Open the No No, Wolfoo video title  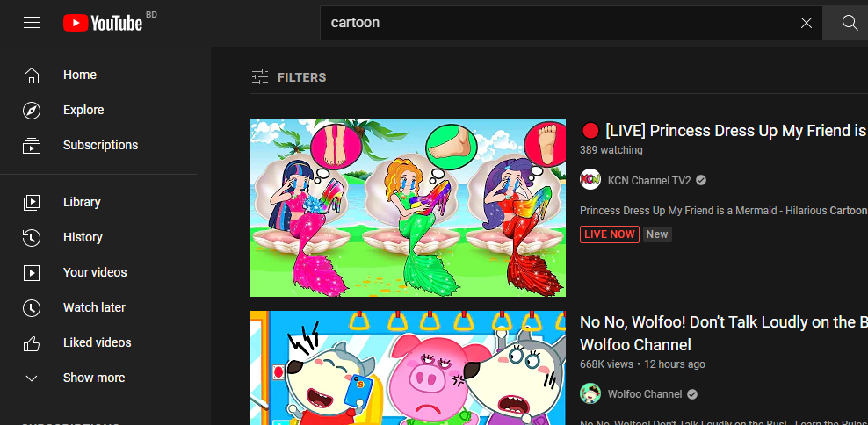[x=724, y=334]
